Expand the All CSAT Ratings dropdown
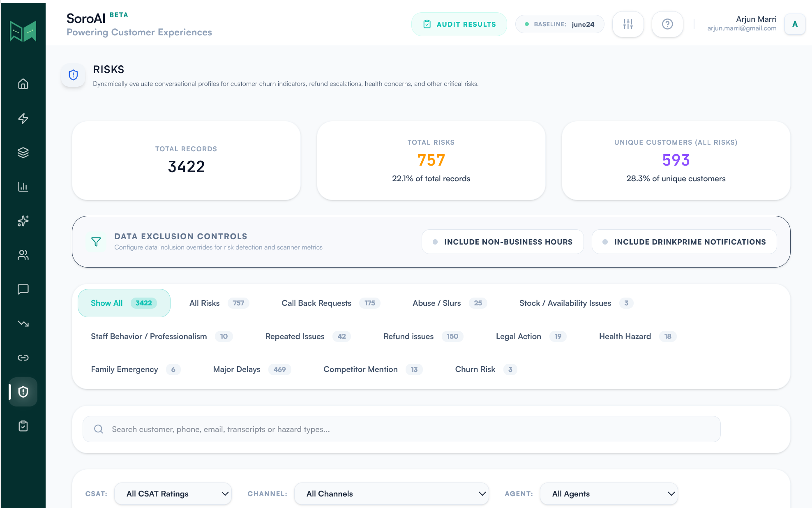 point(173,494)
